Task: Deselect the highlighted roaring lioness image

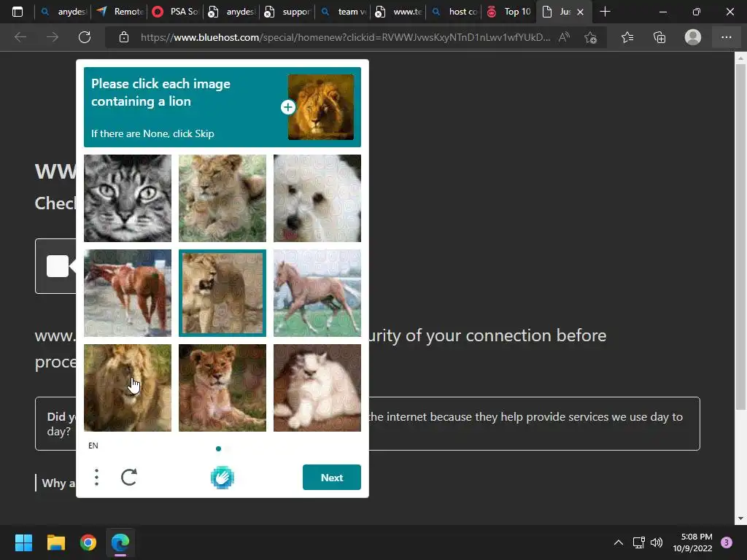Action: coord(222,293)
